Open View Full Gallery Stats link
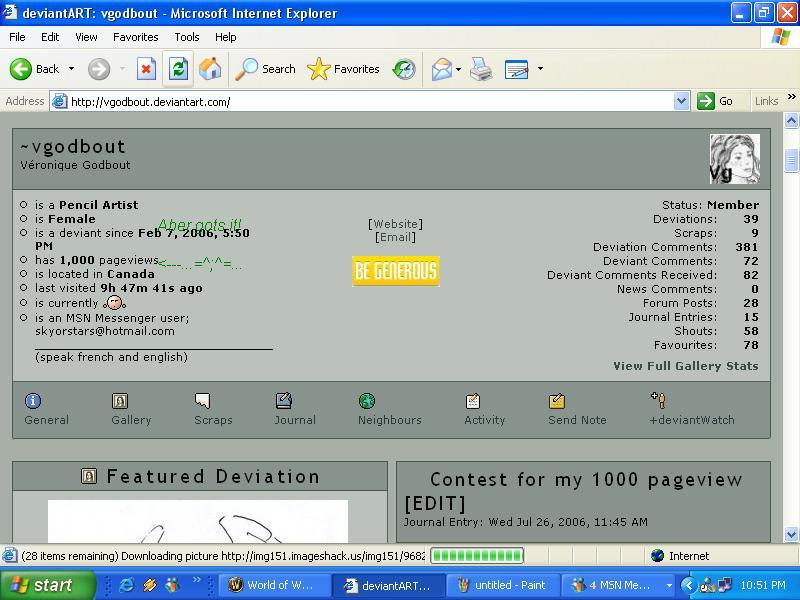Image resolution: width=800 pixels, height=600 pixels. pyautogui.click(x=686, y=366)
